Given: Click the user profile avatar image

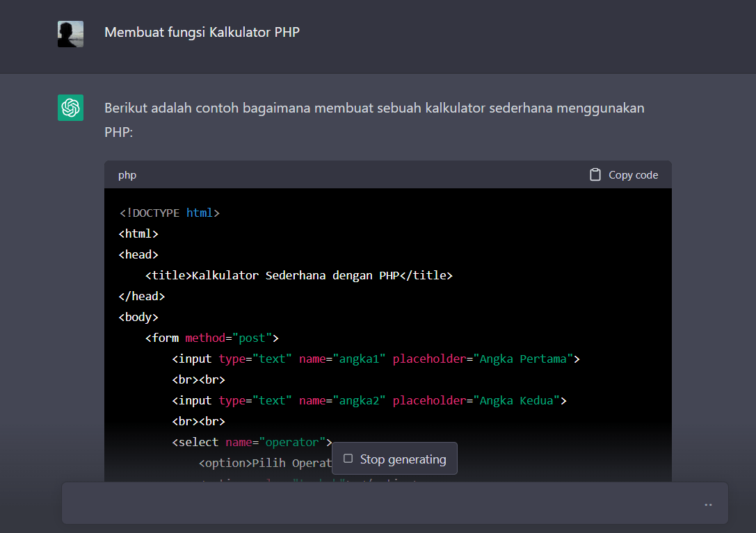Looking at the screenshot, I should (x=70, y=33).
